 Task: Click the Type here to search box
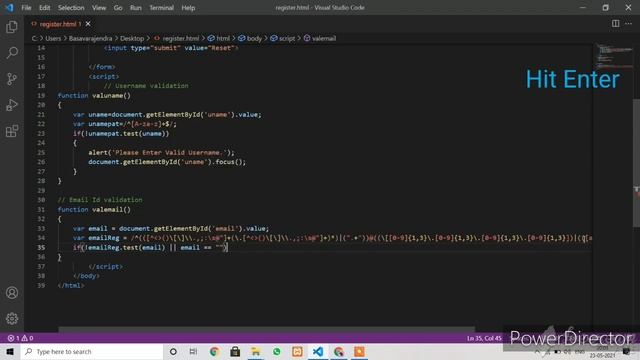pyautogui.click(x=92, y=351)
